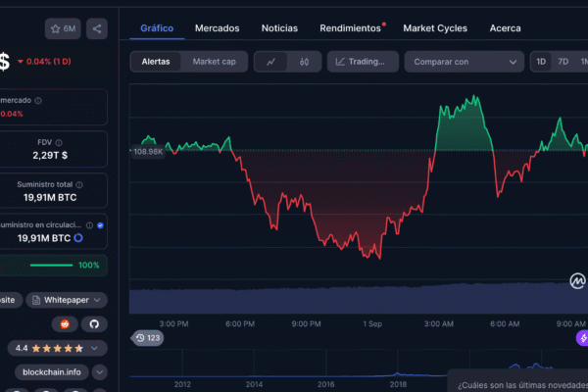Click the share icon button

click(97, 29)
